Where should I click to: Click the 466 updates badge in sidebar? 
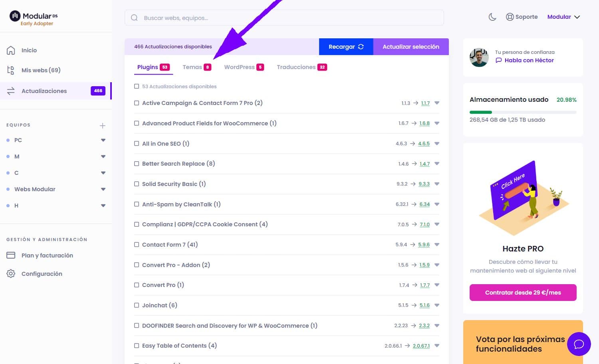coord(98,91)
